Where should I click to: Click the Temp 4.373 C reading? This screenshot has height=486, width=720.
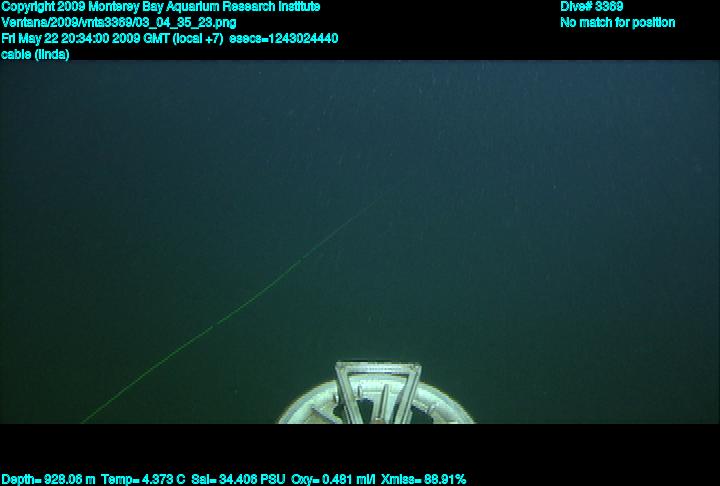point(143,479)
